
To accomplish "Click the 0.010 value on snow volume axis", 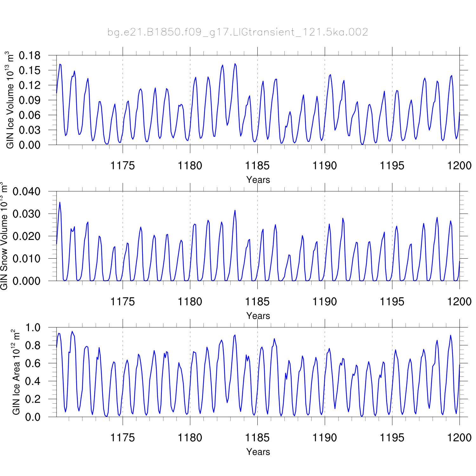I will 27,259.
